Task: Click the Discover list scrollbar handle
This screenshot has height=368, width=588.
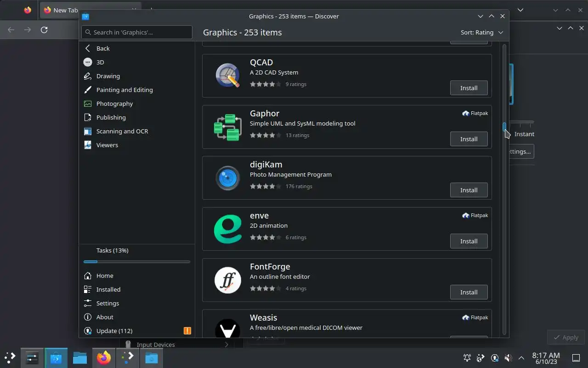Action: 504,127
